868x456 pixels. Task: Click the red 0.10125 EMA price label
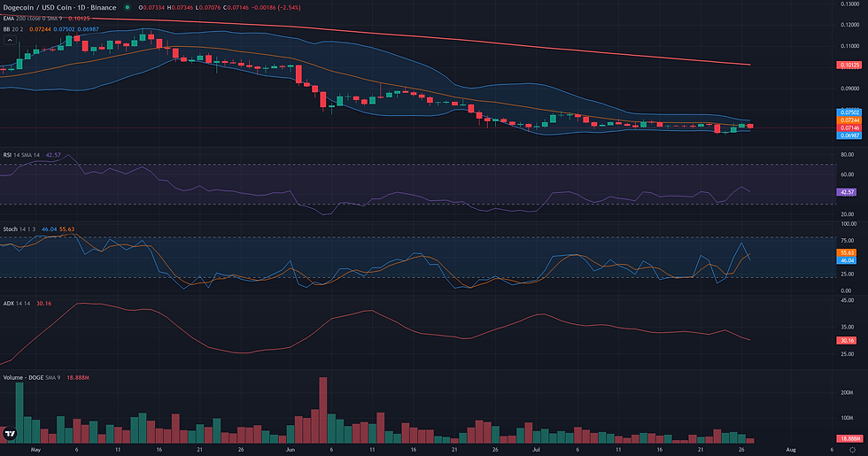[849, 65]
